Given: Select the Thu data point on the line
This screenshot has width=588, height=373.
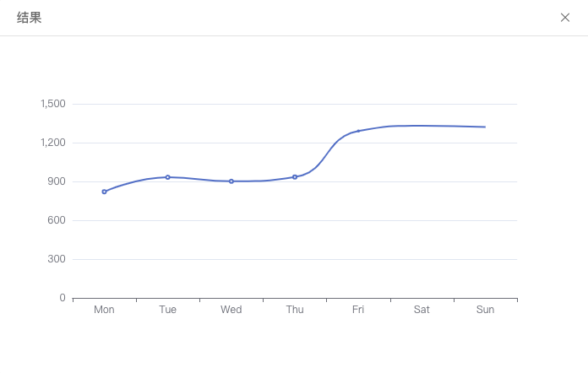Looking at the screenshot, I should click(x=295, y=177).
